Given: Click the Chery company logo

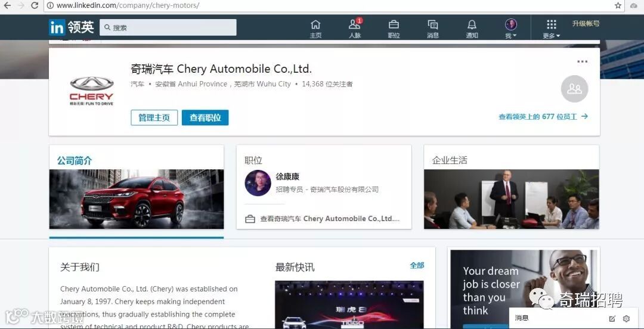Looking at the screenshot, I should tap(91, 91).
